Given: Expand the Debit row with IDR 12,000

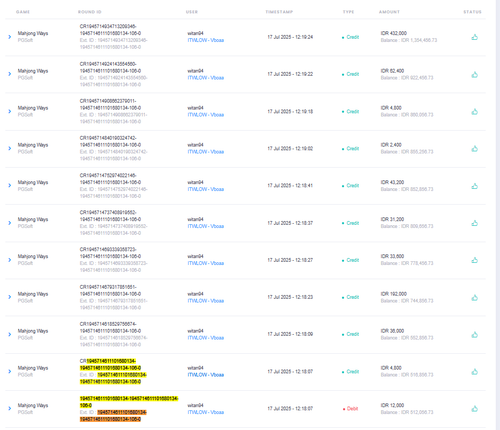Looking at the screenshot, I should [x=10, y=408].
